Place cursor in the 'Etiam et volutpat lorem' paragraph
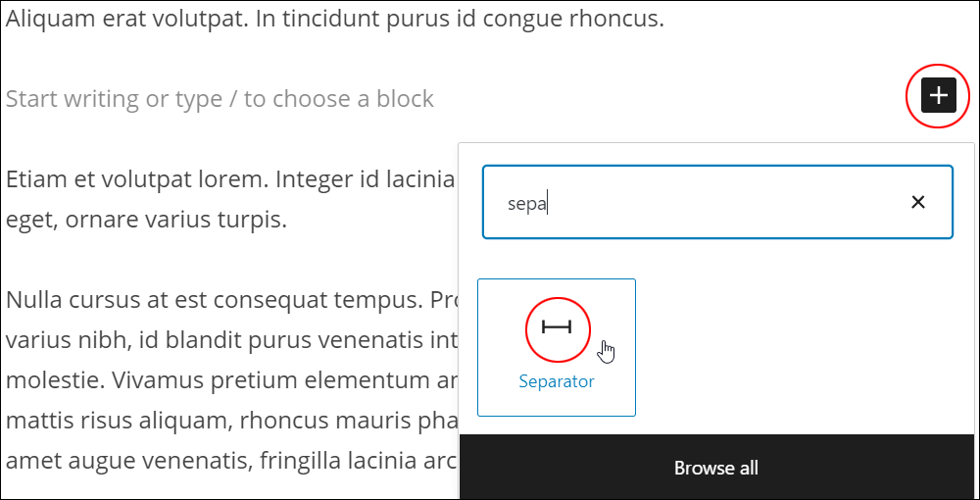The image size is (980, 500). tap(231, 200)
